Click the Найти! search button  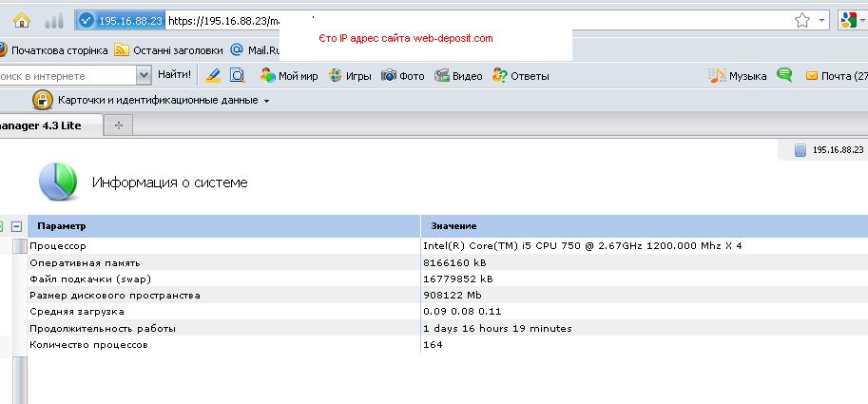(x=174, y=75)
